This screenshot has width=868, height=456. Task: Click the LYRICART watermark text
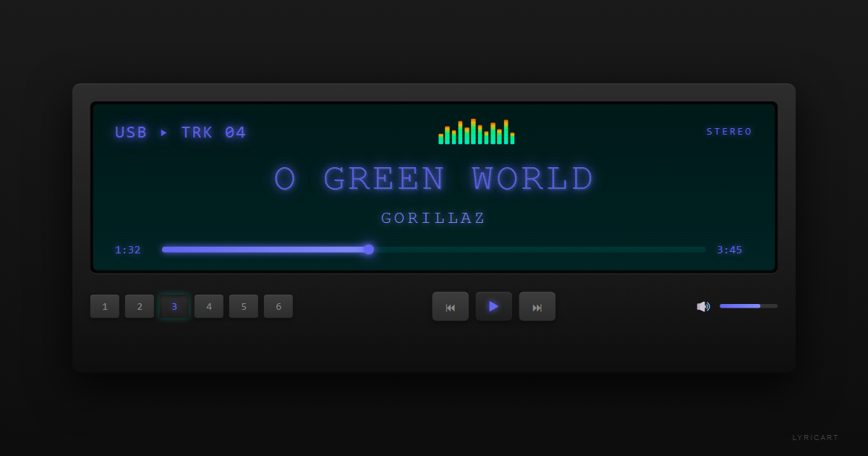(815, 437)
